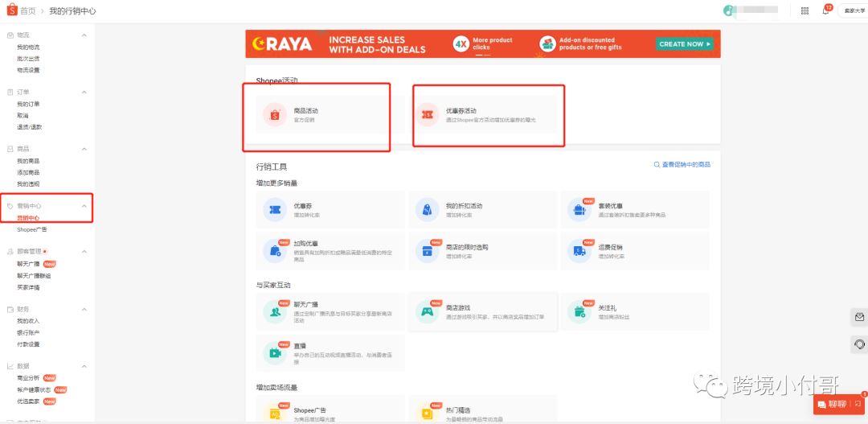Viewport: 868px width, 424px height.
Task: Open the 直播 live streaming icon
Action: (x=275, y=353)
